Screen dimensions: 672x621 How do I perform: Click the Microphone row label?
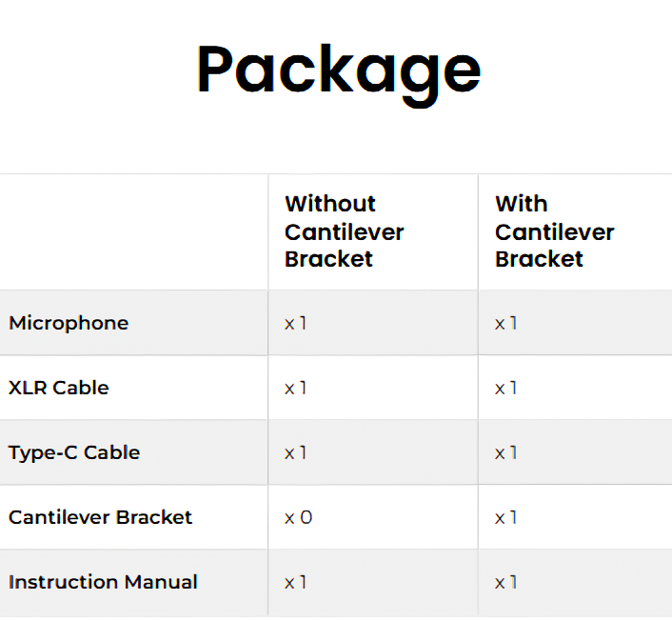[69, 323]
